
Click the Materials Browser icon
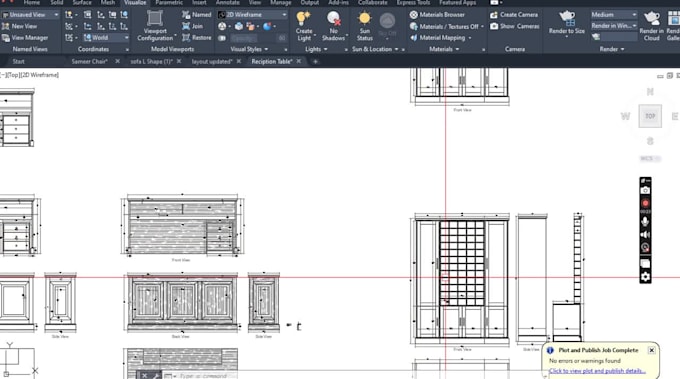point(414,15)
